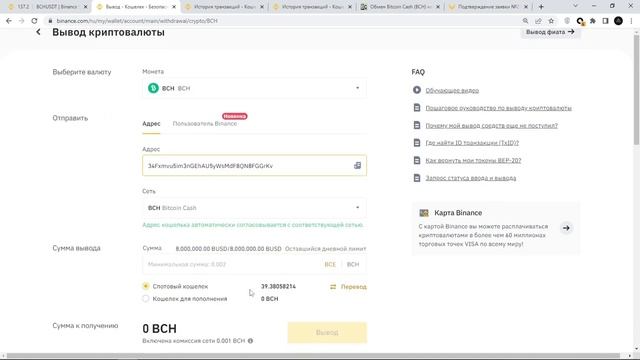Image resolution: width=640 pixels, height=360 pixels.
Task: Open the Обучающее видео link
Action: click(452, 90)
